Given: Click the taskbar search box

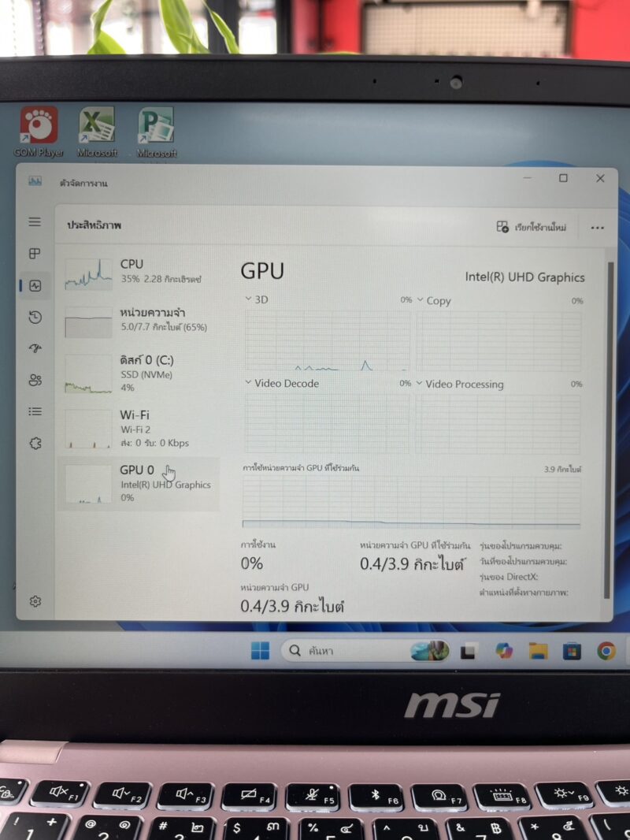Looking at the screenshot, I should tap(346, 651).
